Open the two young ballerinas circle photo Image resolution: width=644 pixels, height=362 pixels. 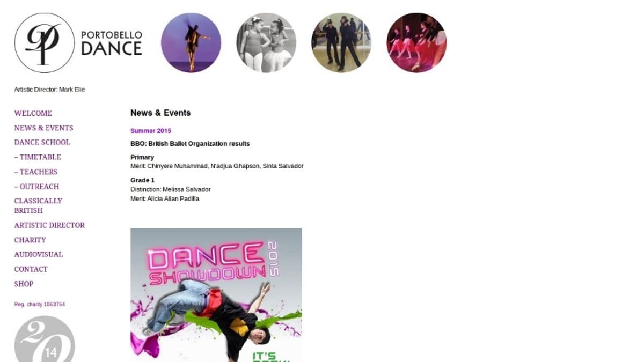coord(266,43)
